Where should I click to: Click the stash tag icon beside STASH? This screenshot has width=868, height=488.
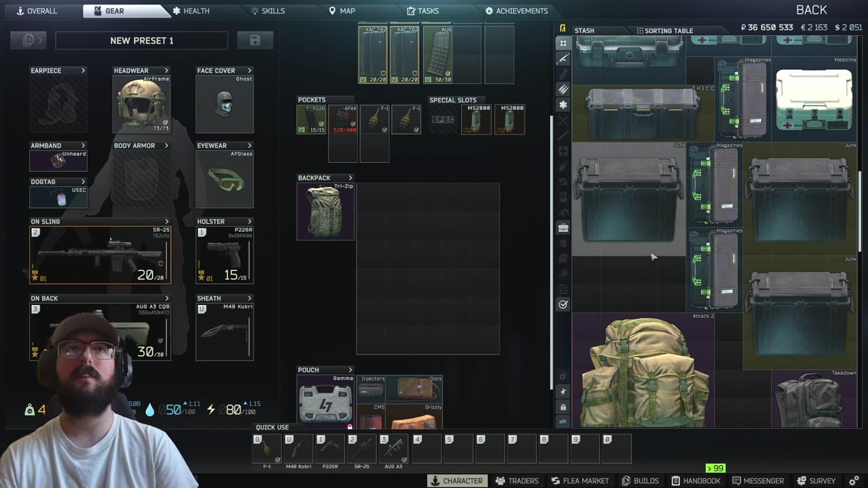(x=562, y=28)
